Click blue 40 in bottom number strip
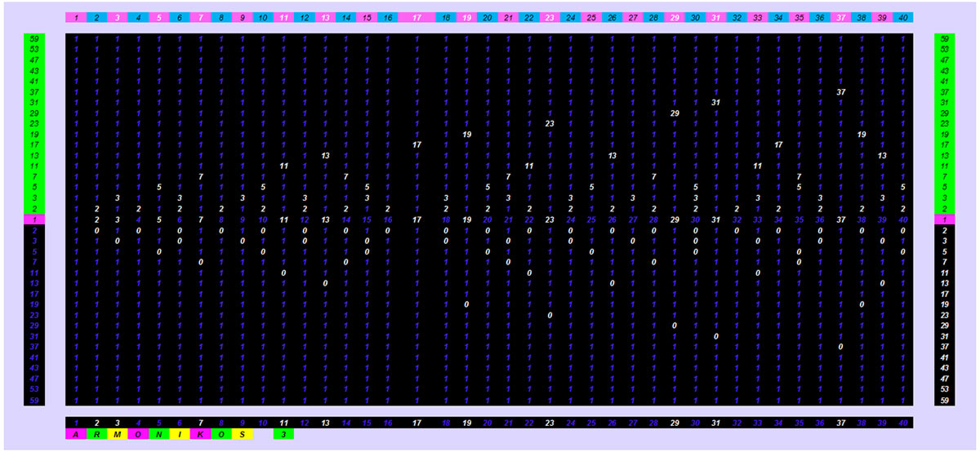This screenshot has height=452, width=980. coord(902,423)
